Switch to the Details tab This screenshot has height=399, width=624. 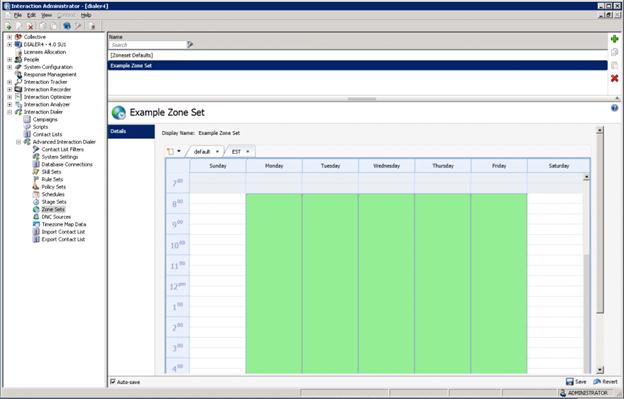[131, 131]
